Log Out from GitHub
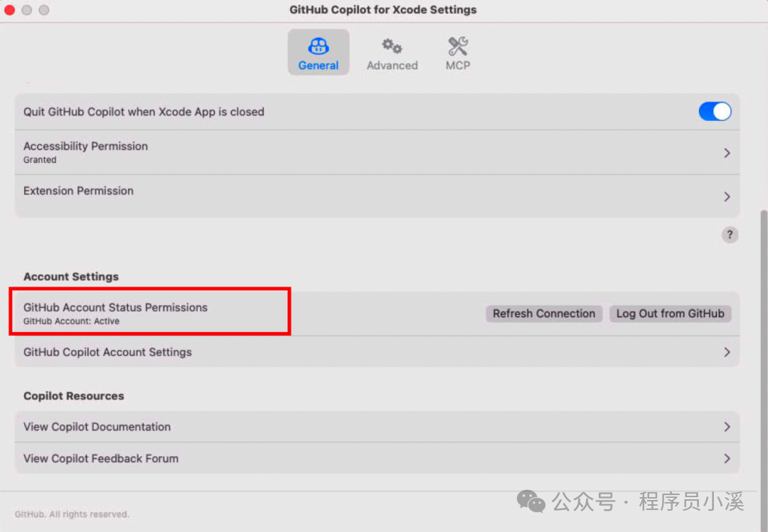Image resolution: width=768 pixels, height=532 pixels. point(670,314)
